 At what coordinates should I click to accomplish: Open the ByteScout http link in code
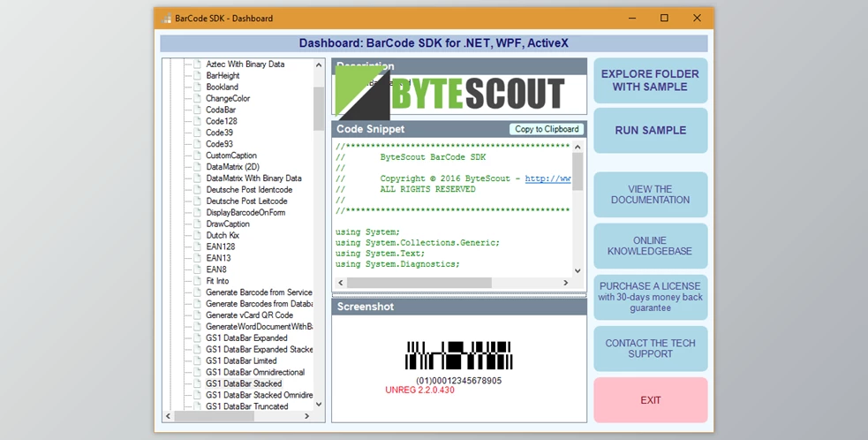(x=547, y=178)
